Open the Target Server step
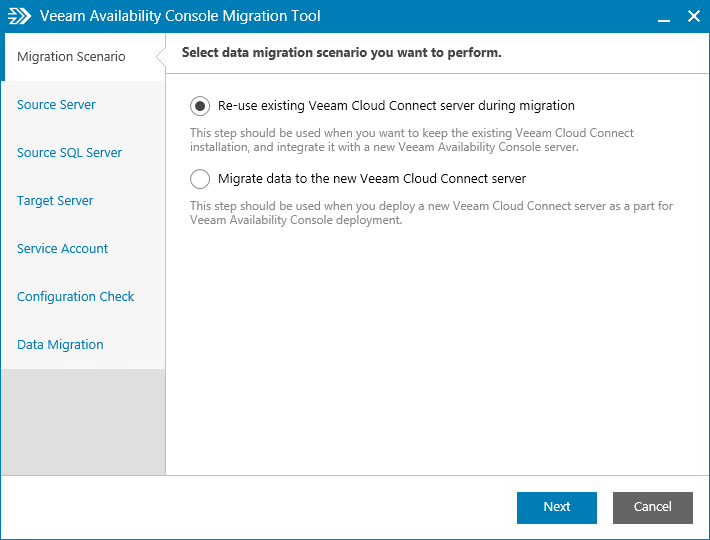The image size is (710, 540). 55,201
